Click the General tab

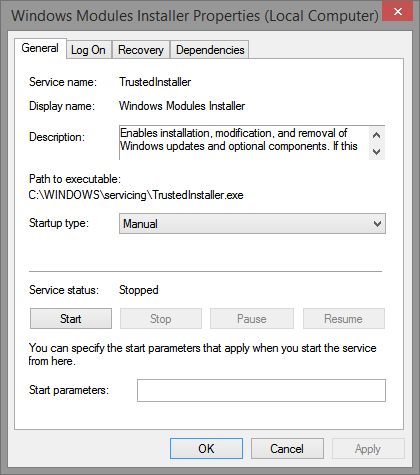coord(40,48)
